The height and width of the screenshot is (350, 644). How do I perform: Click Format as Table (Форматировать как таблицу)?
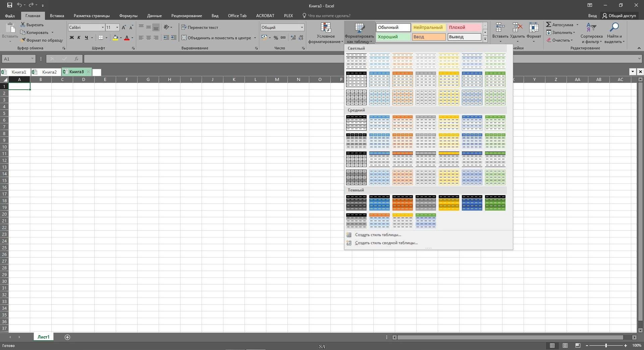click(x=359, y=33)
